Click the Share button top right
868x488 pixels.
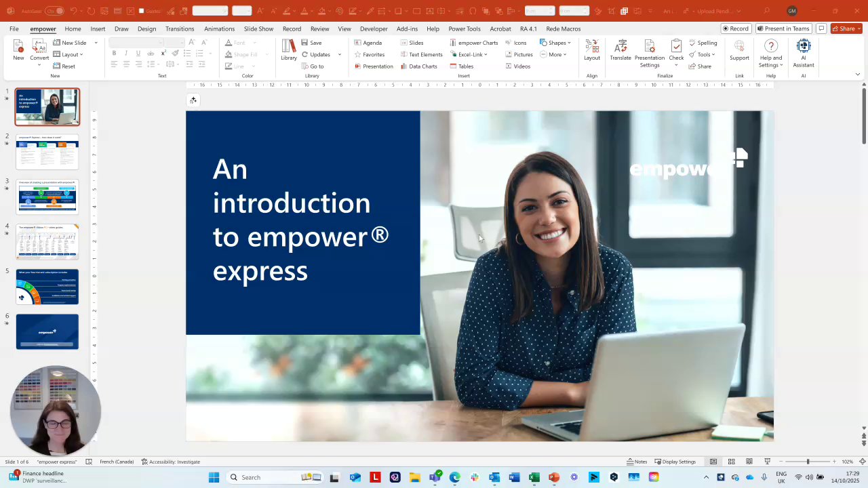[847, 28]
